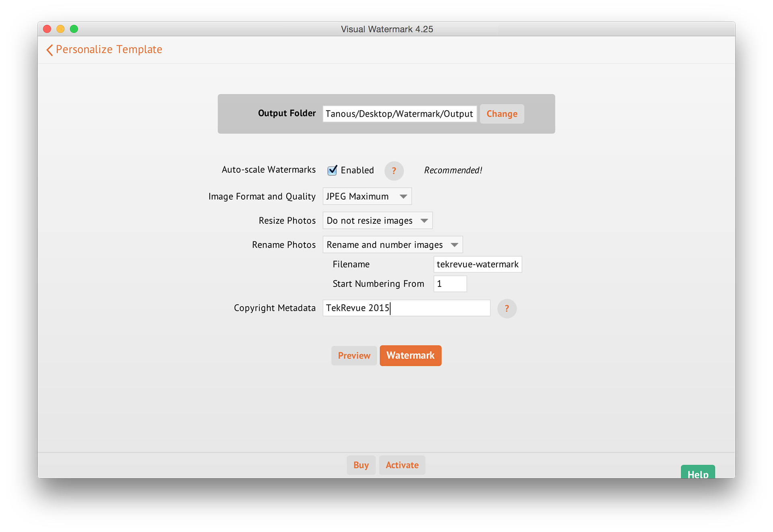Click the Start Numbering From field
The width and height of the screenshot is (773, 532).
click(450, 284)
